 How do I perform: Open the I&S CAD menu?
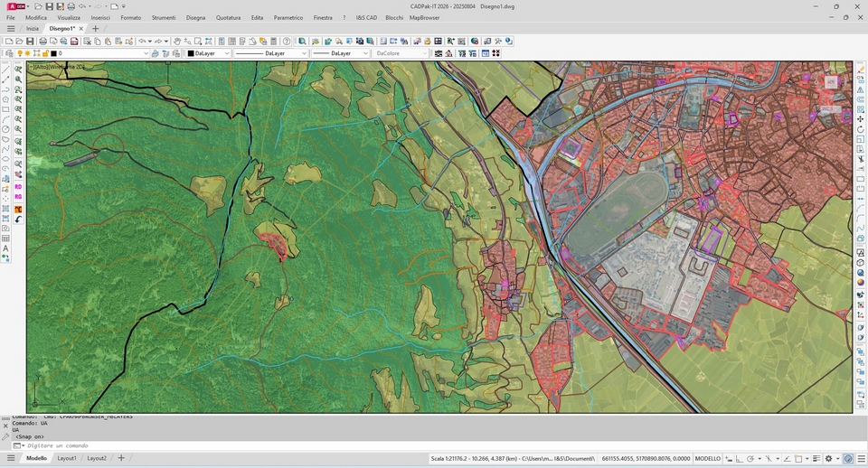(x=366, y=18)
